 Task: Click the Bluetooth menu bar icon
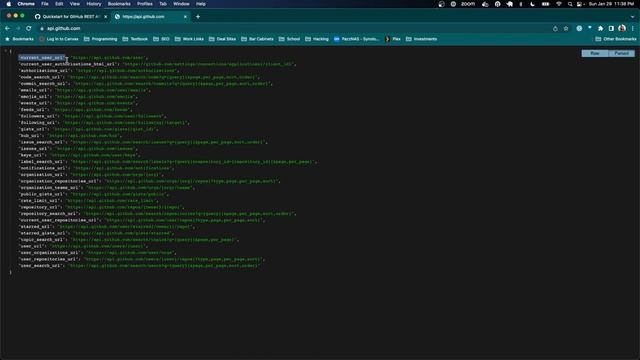pos(521,4)
